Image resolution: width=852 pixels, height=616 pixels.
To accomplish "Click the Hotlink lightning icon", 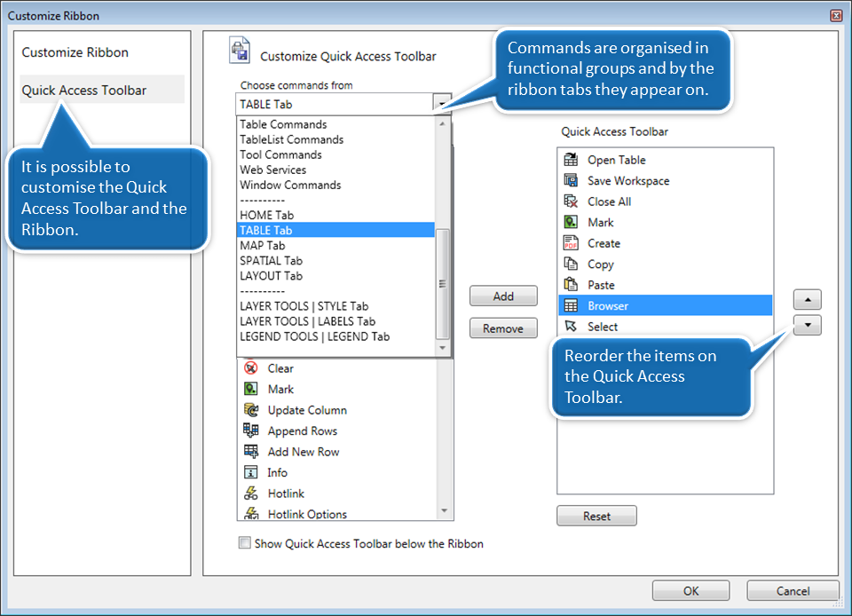I will coord(250,494).
